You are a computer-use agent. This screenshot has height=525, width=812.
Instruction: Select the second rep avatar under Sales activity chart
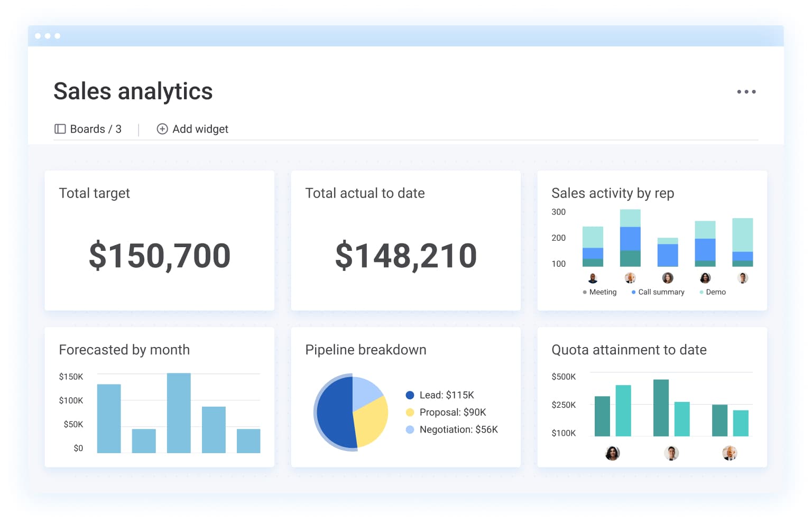point(630,277)
